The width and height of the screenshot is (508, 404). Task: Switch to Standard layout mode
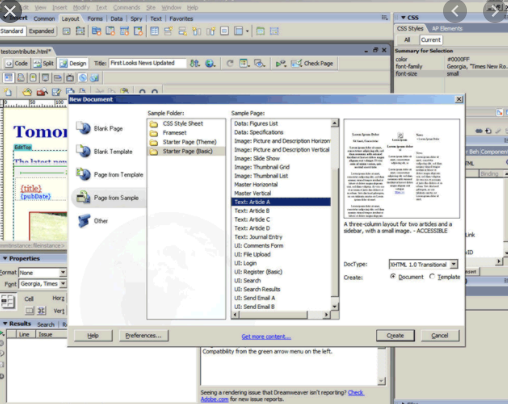click(12, 31)
